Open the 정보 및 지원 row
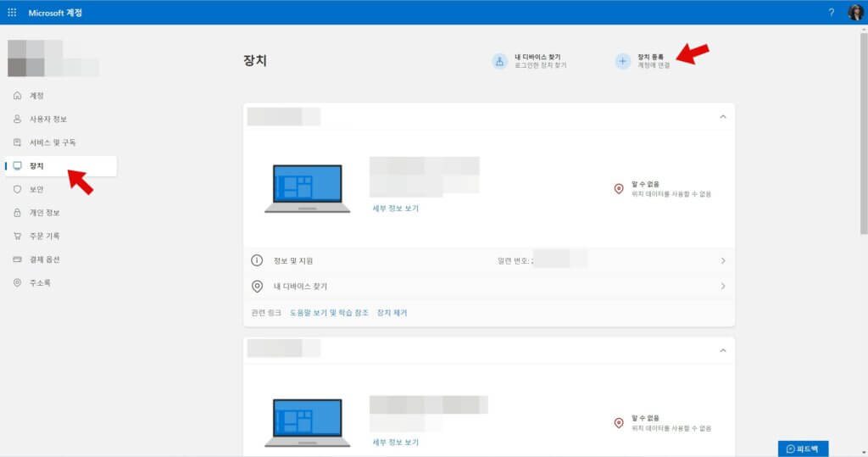The height and width of the screenshot is (457, 868). coord(489,260)
